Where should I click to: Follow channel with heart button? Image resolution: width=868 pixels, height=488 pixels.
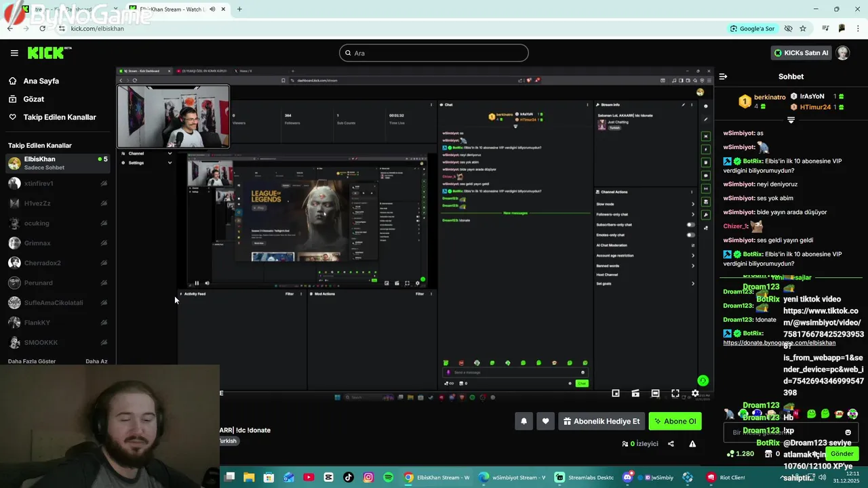(545, 421)
